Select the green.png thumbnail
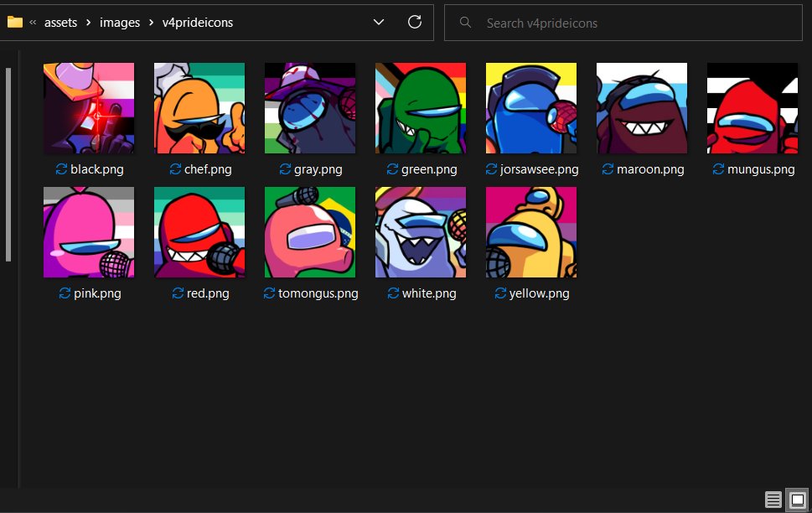Screen dimensions: 812x513 tap(420, 107)
